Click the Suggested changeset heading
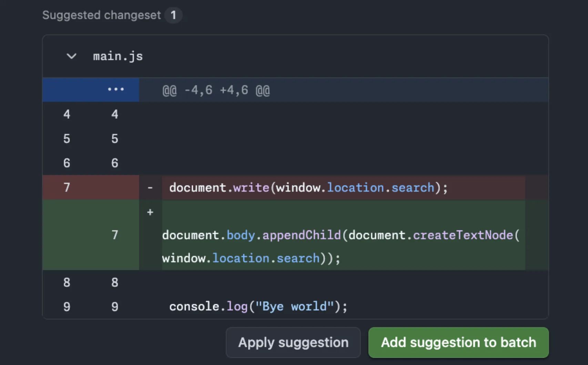This screenshot has width=588, height=365. pos(101,15)
